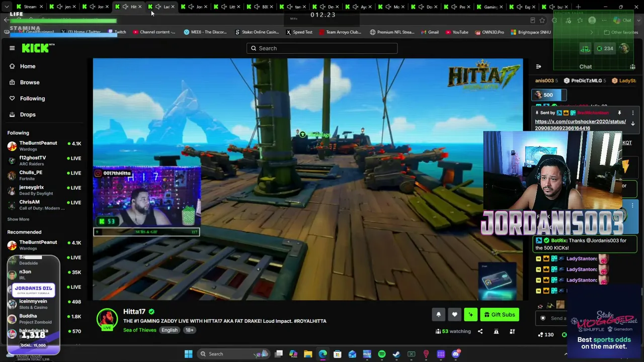
Task: Open TheBurntPeanut channel under Following
Action: 44,146
